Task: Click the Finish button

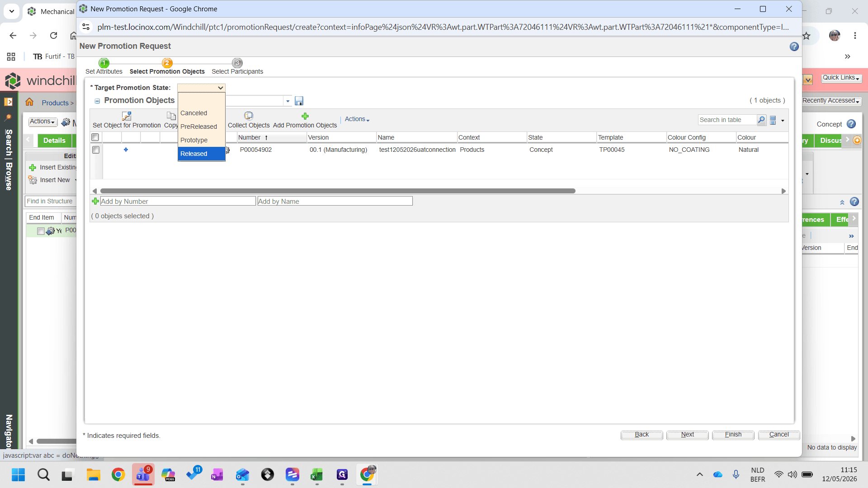Action: point(733,435)
